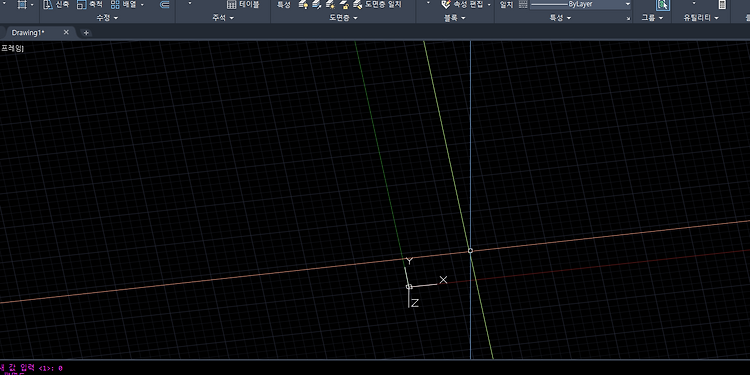The width and height of the screenshot is (750, 375).
Task: Click Match Properties (일치) button
Action: click(x=506, y=5)
